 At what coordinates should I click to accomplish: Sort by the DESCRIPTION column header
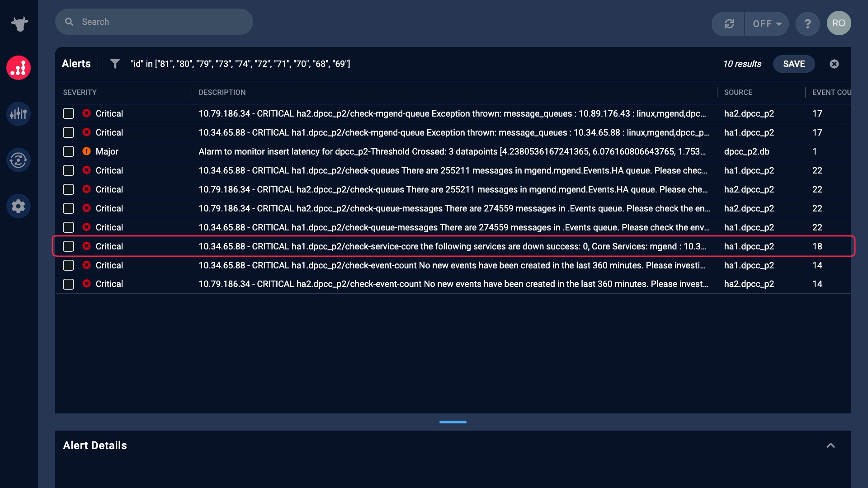[222, 92]
